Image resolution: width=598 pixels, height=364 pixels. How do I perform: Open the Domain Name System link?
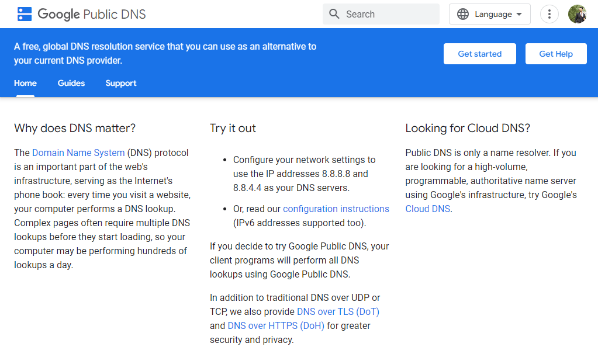[x=78, y=152]
